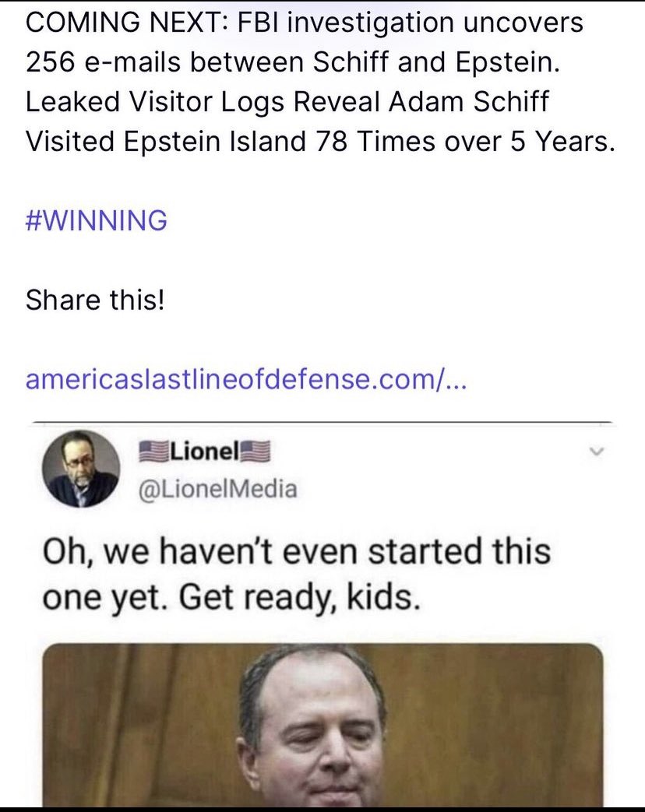645x812 pixels.
Task: Open the americaslastlineofdefense.com link
Action: (x=246, y=379)
